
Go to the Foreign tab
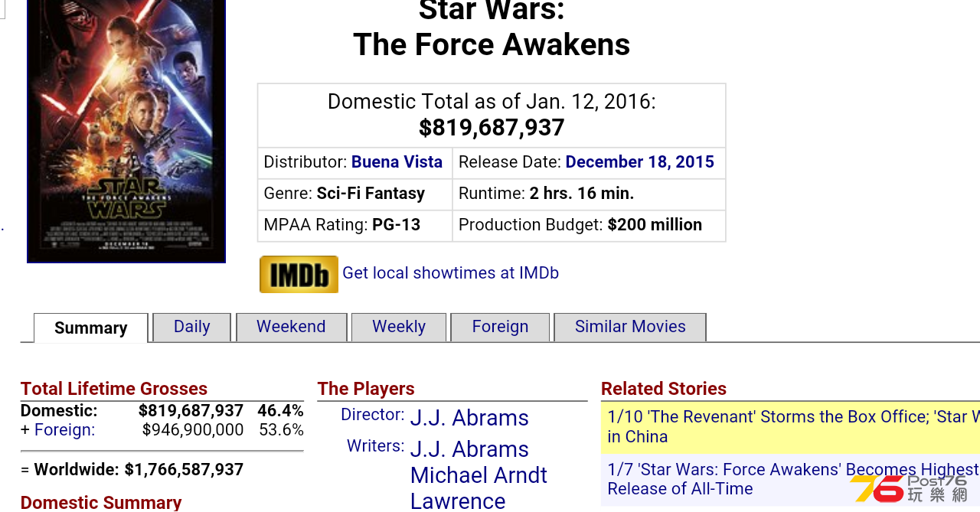(500, 327)
